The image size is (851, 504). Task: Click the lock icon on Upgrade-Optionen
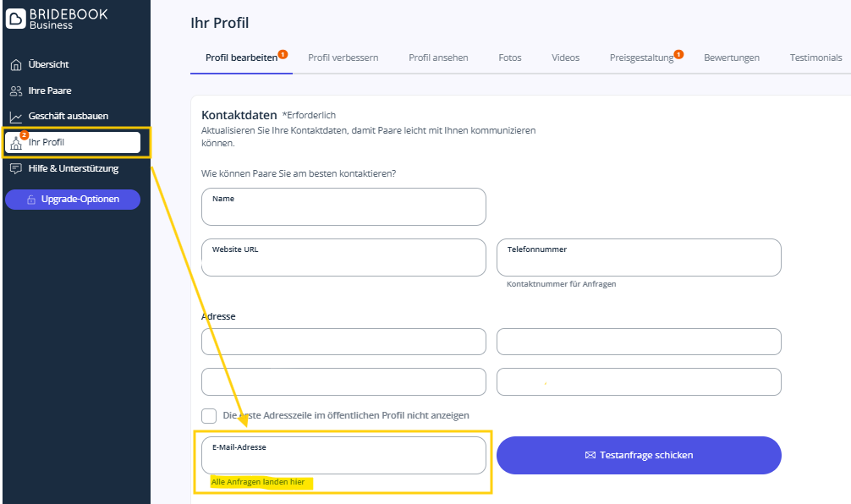(x=31, y=200)
